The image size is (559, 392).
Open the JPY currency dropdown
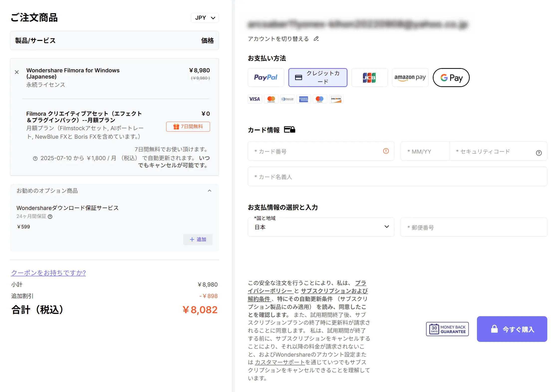point(205,18)
